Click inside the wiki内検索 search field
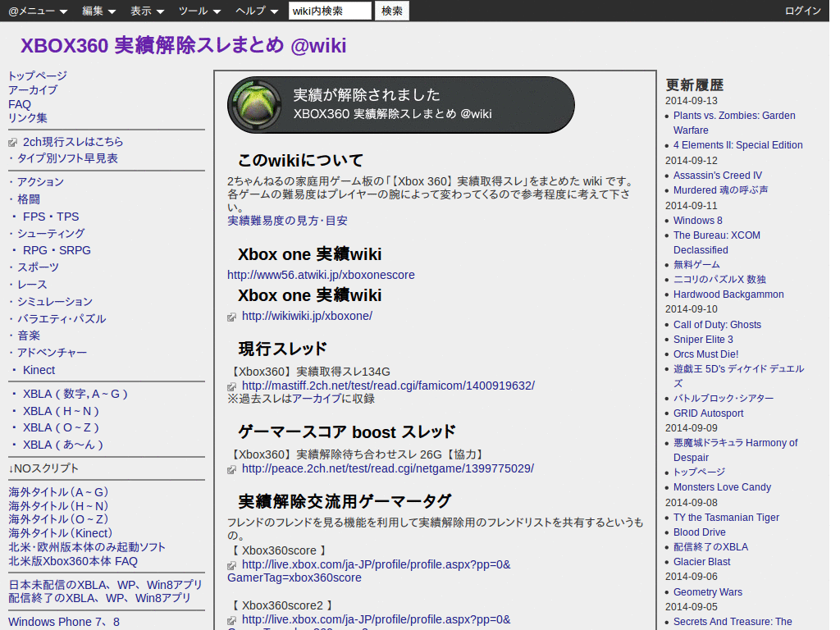Viewport: 840px width, 630px height. click(x=329, y=11)
